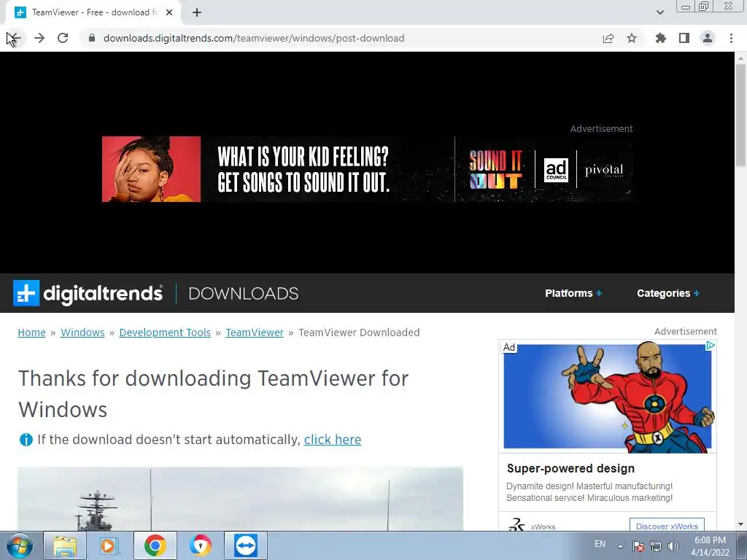The image size is (747, 560).
Task: Show hidden tray icons arrow
Action: coord(620,546)
